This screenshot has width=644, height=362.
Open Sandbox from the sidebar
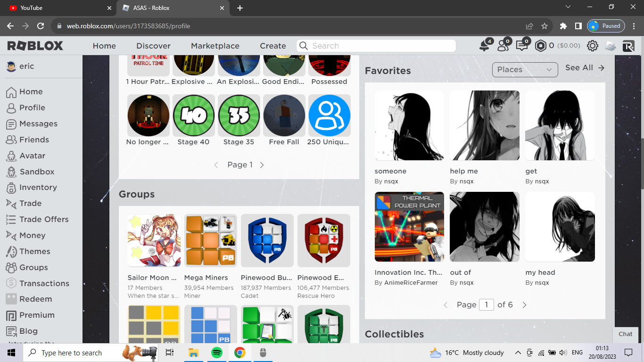tap(37, 172)
